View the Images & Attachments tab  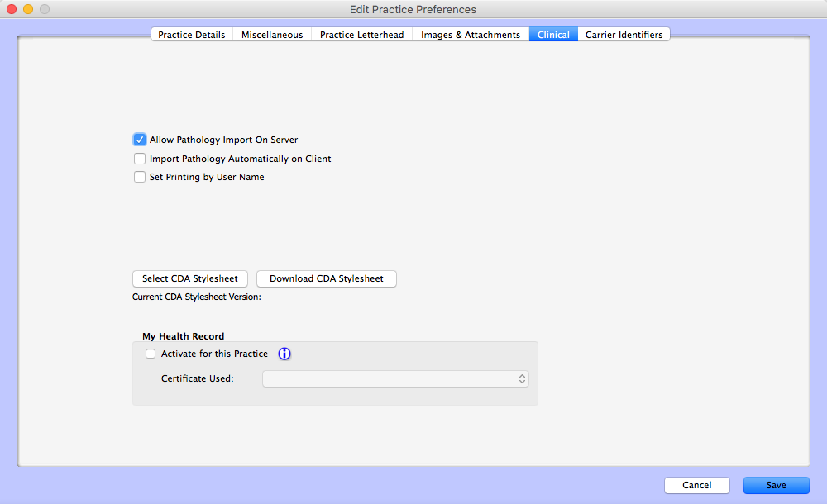(x=470, y=34)
